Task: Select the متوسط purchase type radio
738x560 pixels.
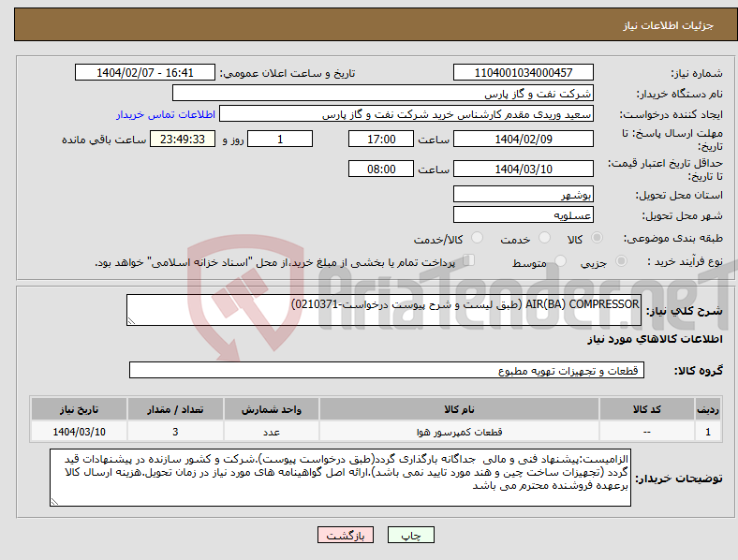Action: point(561,260)
